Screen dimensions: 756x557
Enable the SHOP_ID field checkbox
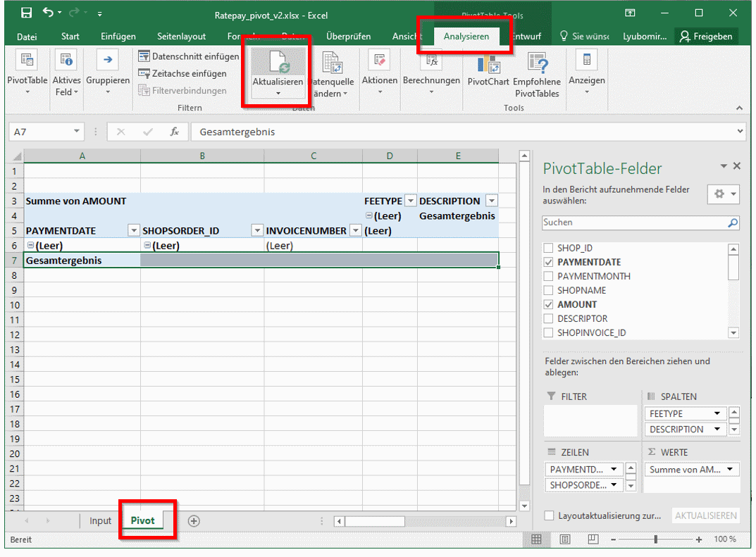click(549, 248)
